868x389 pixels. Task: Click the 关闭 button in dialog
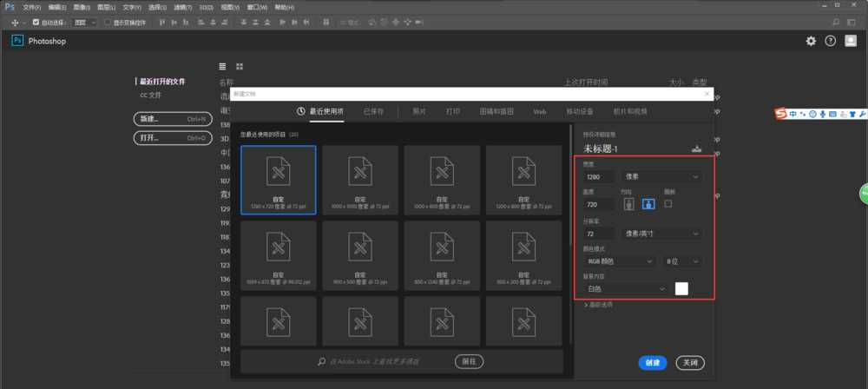[689, 362]
